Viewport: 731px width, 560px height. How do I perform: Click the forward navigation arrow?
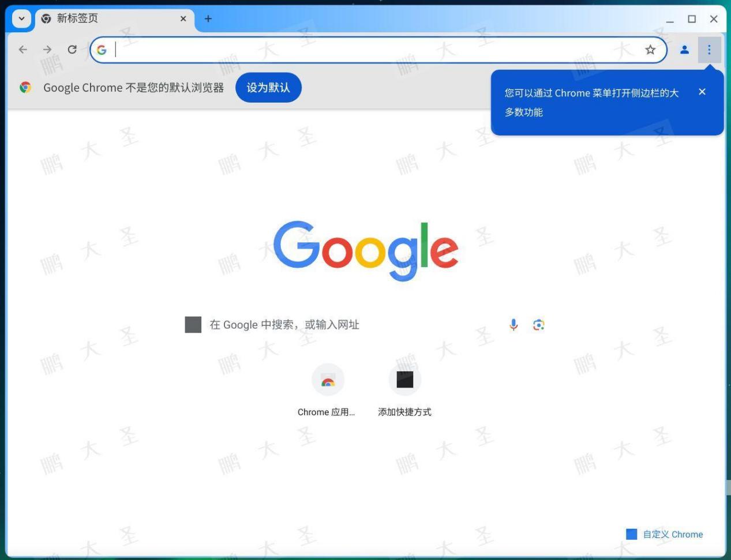click(x=47, y=50)
